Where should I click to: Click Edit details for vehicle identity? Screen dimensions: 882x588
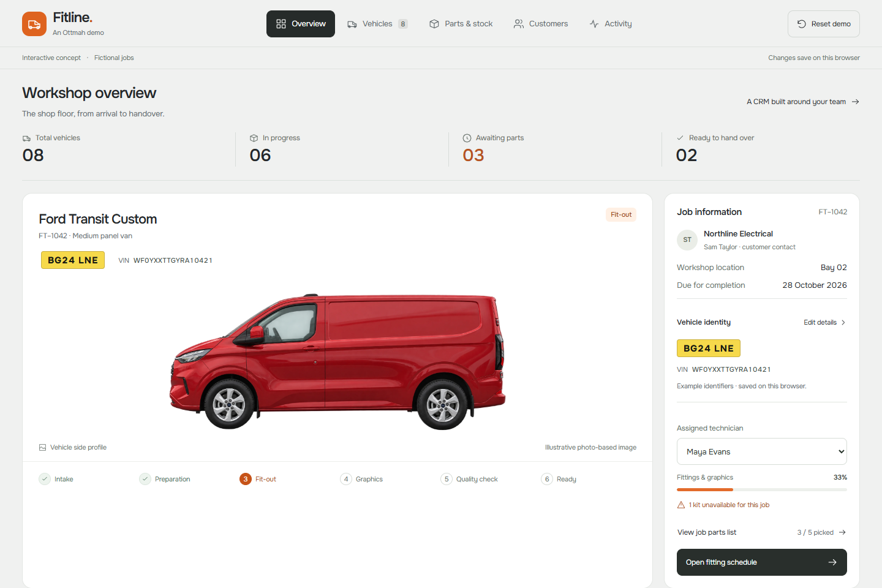click(x=824, y=322)
